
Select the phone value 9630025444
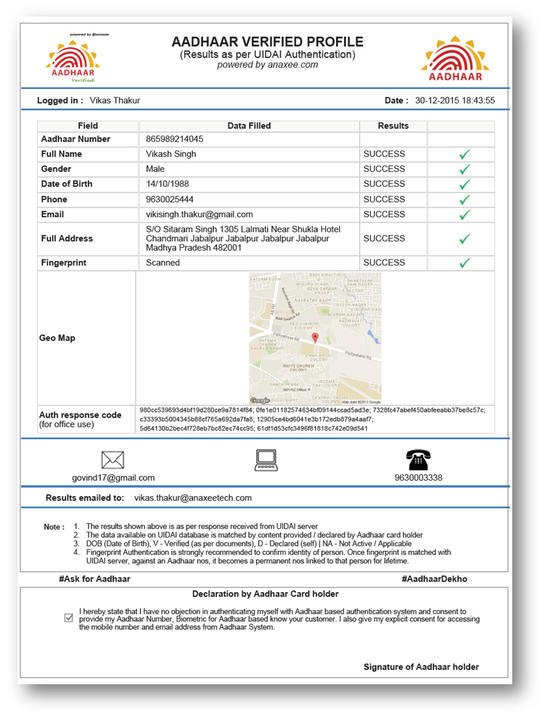coord(169,199)
